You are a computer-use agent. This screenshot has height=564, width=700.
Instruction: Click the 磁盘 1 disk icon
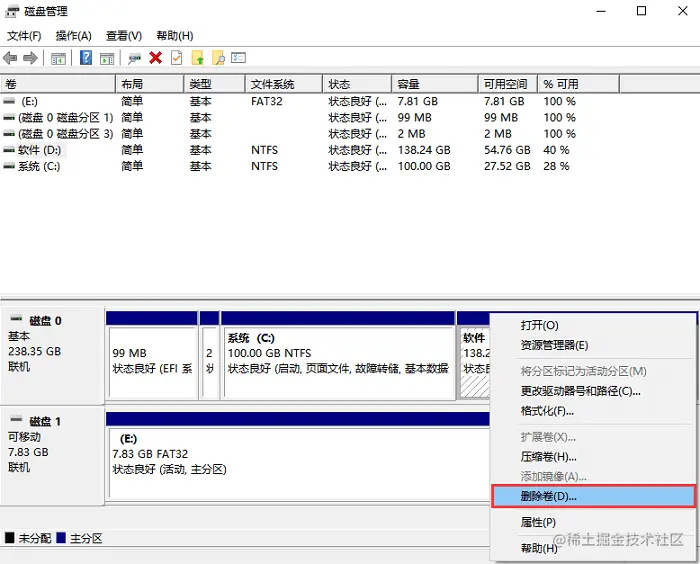point(17,419)
